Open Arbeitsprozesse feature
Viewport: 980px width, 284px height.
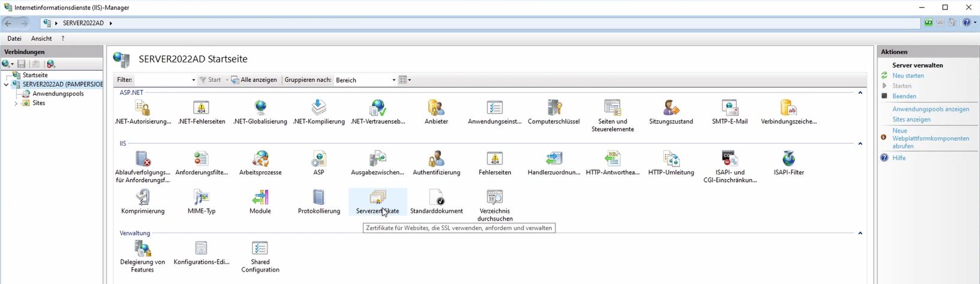point(260,163)
